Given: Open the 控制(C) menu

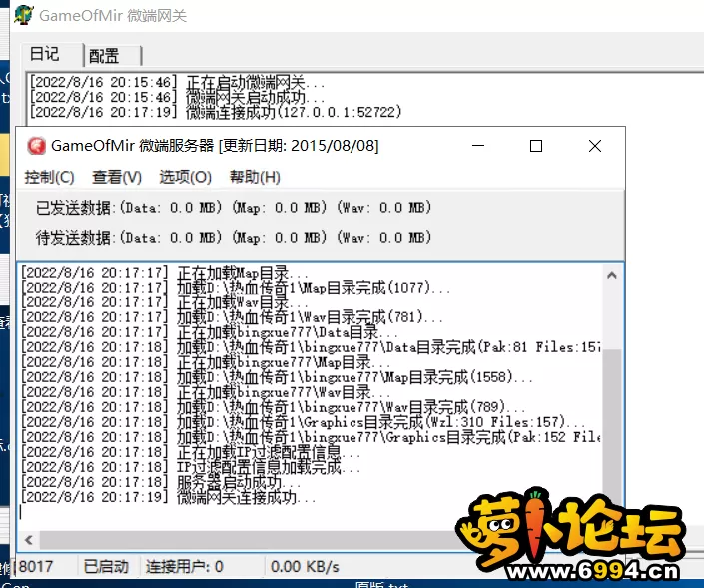Looking at the screenshot, I should (x=49, y=177).
